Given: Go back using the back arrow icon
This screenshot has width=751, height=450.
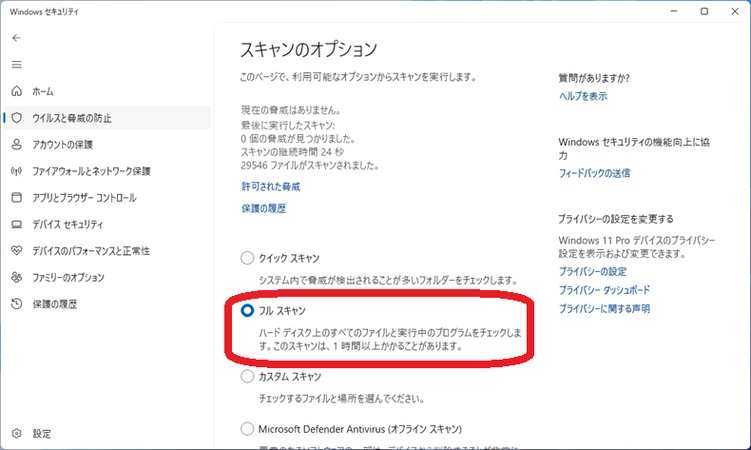Looking at the screenshot, I should point(17,38).
